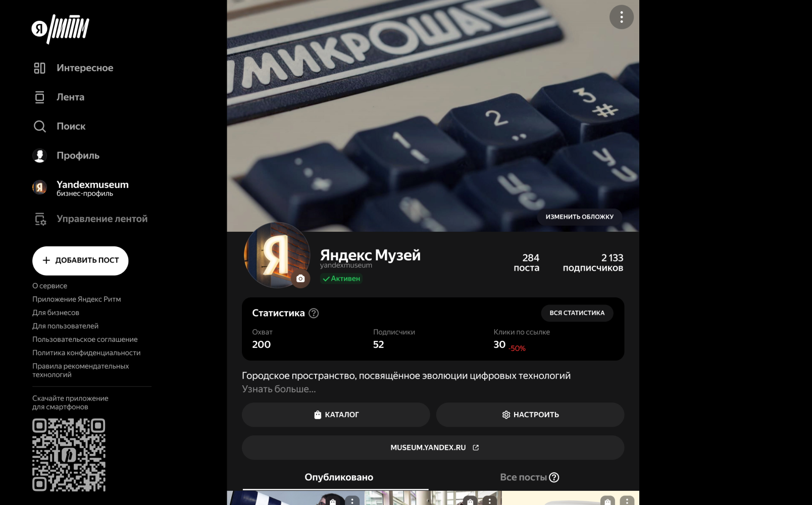Click the 284 поста counter
Image resolution: width=812 pixels, height=505 pixels.
(527, 263)
